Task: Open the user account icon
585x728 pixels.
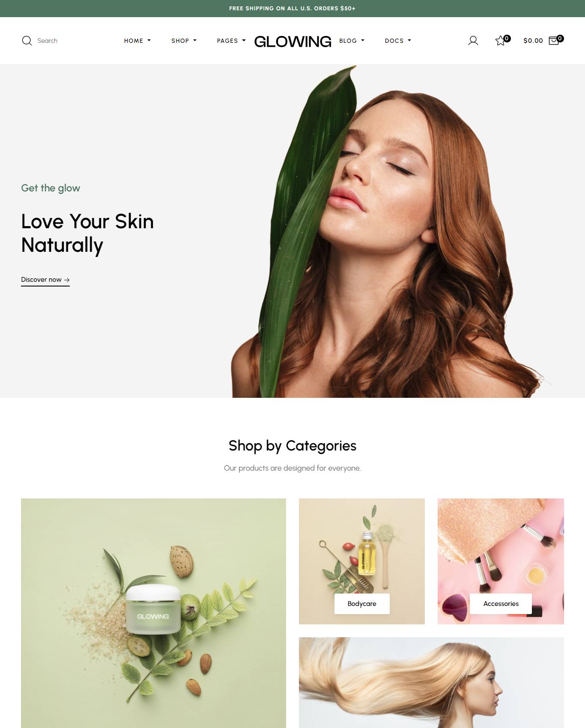Action: [x=473, y=41]
